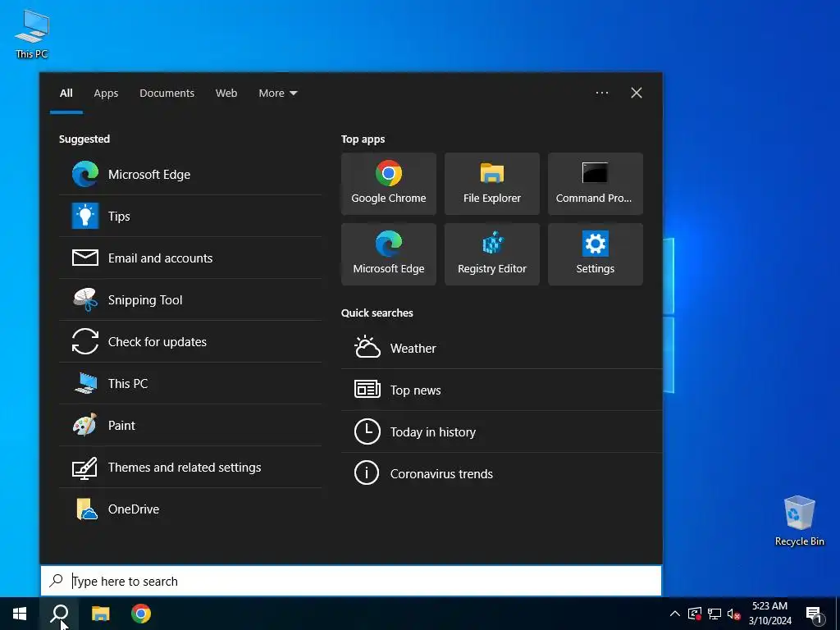Open Command Prompt tile in Top apps
The width and height of the screenshot is (840, 630).
(596, 184)
